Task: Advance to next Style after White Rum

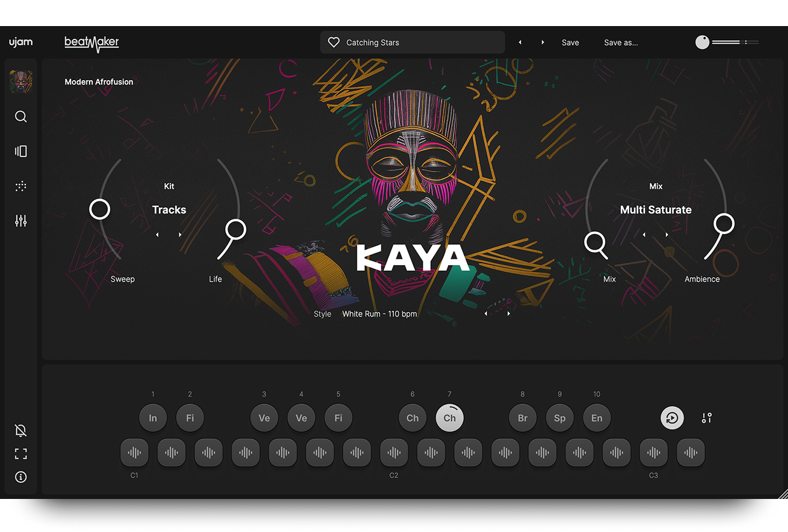Action: 508,314
